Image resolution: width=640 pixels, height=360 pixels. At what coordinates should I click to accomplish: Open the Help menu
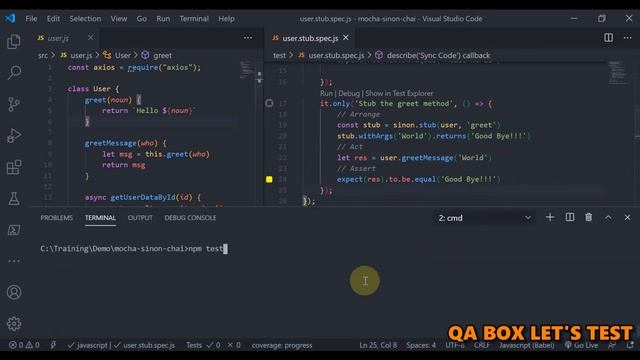coord(226,18)
